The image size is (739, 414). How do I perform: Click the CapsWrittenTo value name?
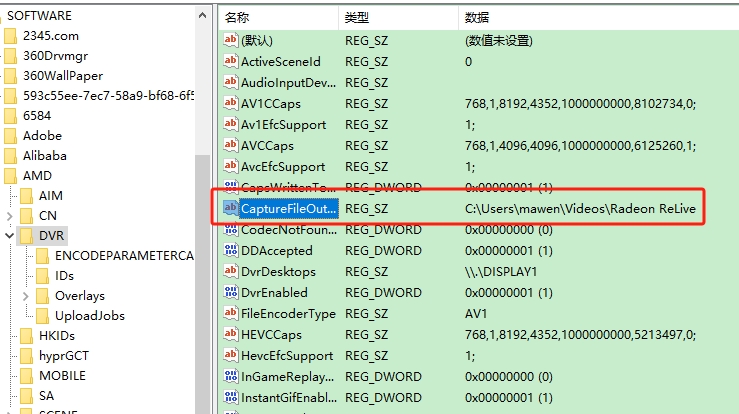click(x=288, y=188)
